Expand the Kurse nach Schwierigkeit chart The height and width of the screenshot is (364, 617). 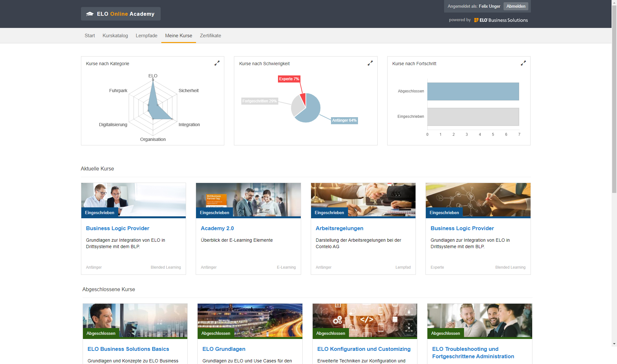(x=370, y=63)
